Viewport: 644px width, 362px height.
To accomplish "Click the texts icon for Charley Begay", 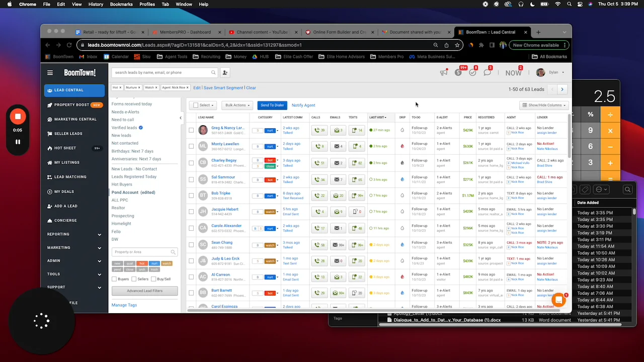I will pyautogui.click(x=357, y=163).
